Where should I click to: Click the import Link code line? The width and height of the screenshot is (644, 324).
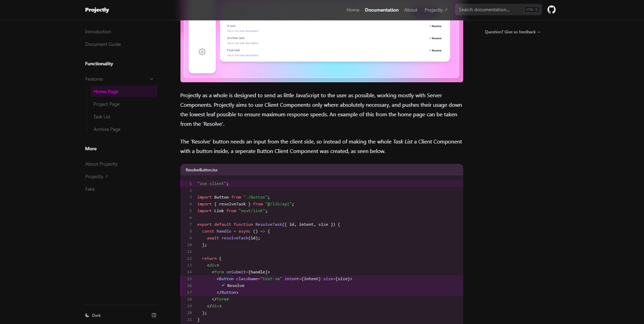click(232, 211)
